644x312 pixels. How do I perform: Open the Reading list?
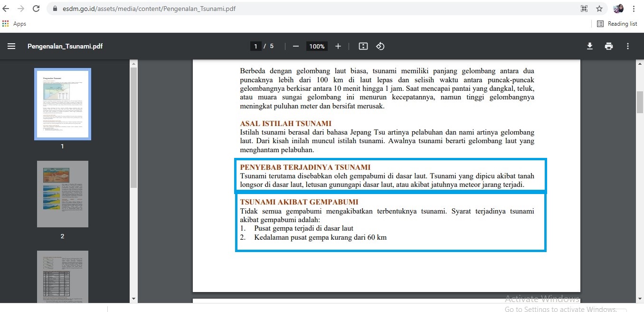pos(617,24)
